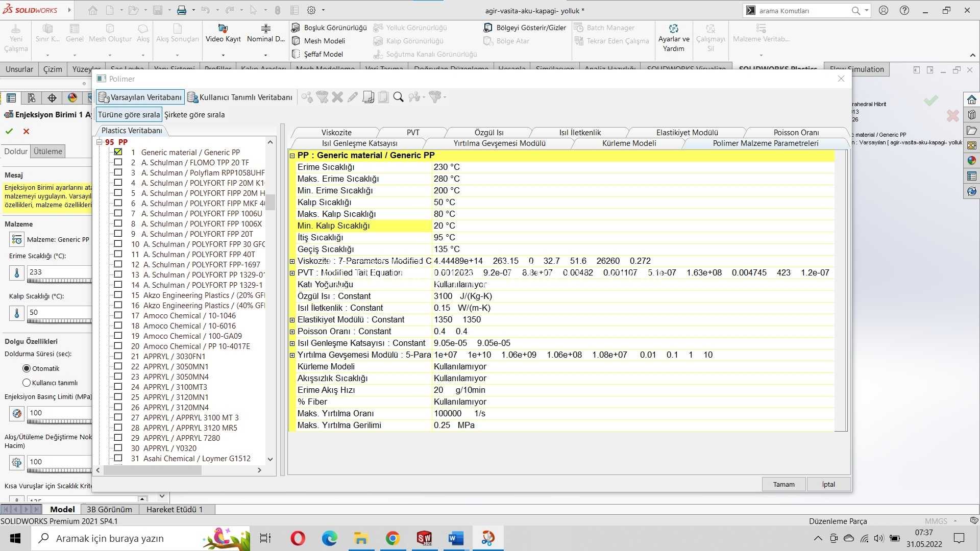
Task: Click Varsayılan Veritabanı button
Action: pos(140,97)
